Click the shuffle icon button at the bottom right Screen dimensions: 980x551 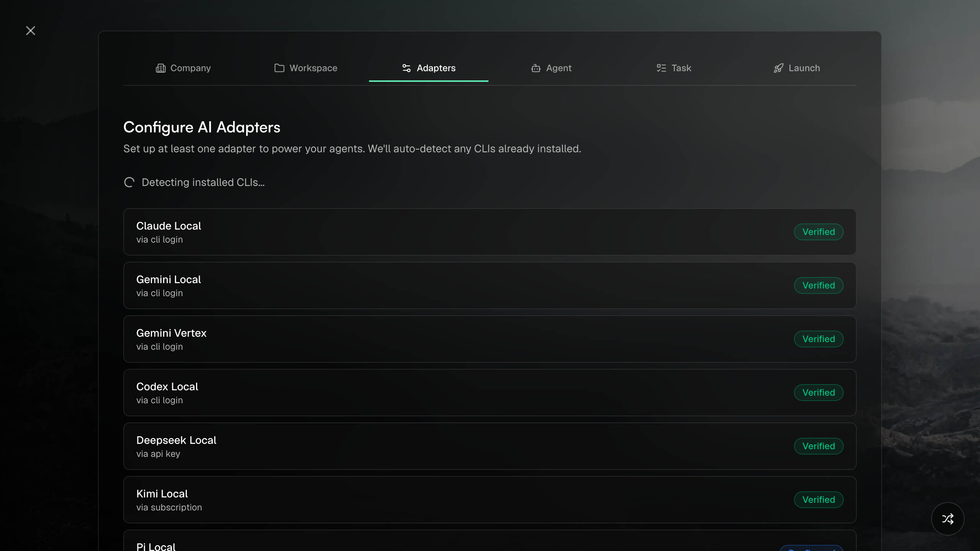(948, 519)
